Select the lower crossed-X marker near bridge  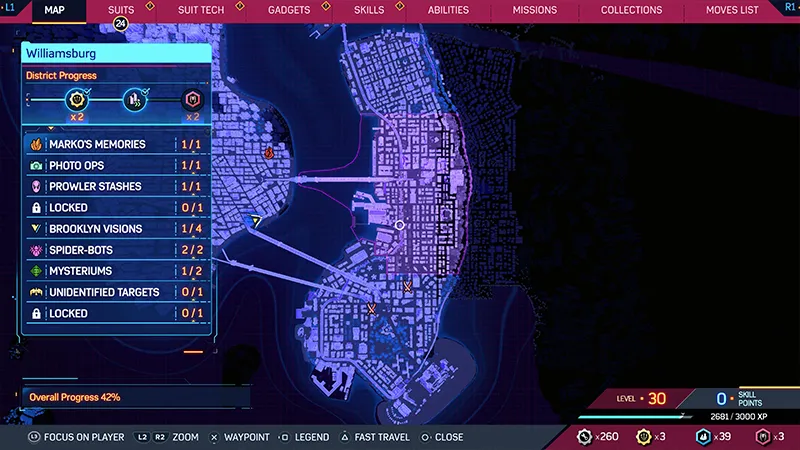[371, 309]
